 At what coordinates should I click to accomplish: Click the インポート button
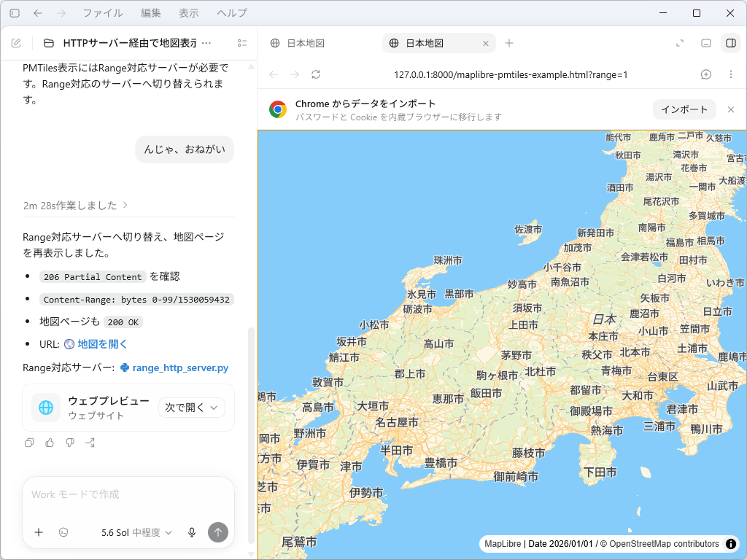coord(684,109)
